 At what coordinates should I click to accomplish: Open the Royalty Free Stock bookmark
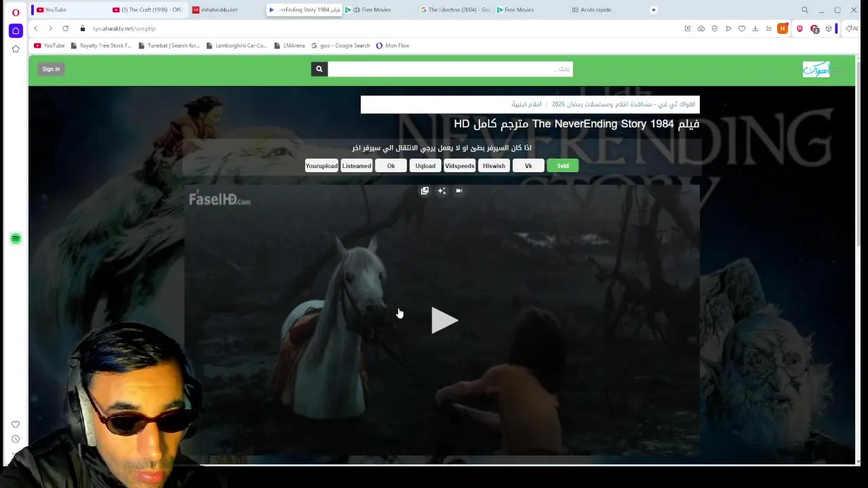101,45
